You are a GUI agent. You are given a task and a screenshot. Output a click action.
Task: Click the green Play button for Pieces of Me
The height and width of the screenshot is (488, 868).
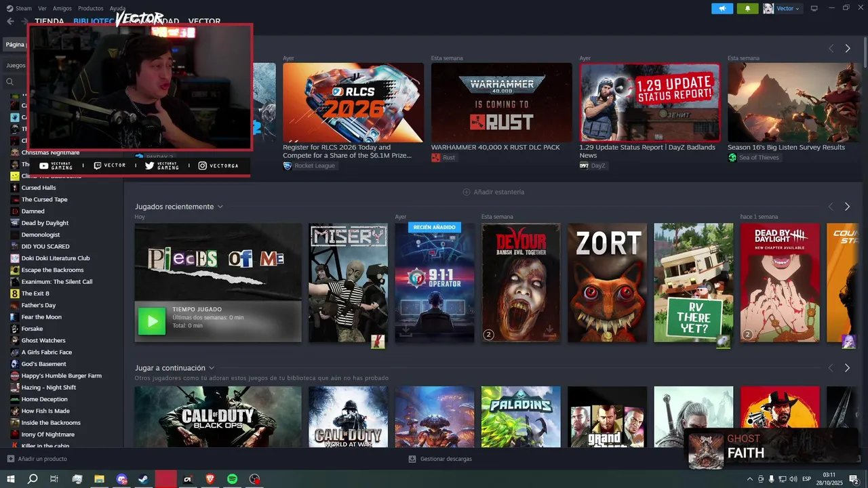[152, 321]
